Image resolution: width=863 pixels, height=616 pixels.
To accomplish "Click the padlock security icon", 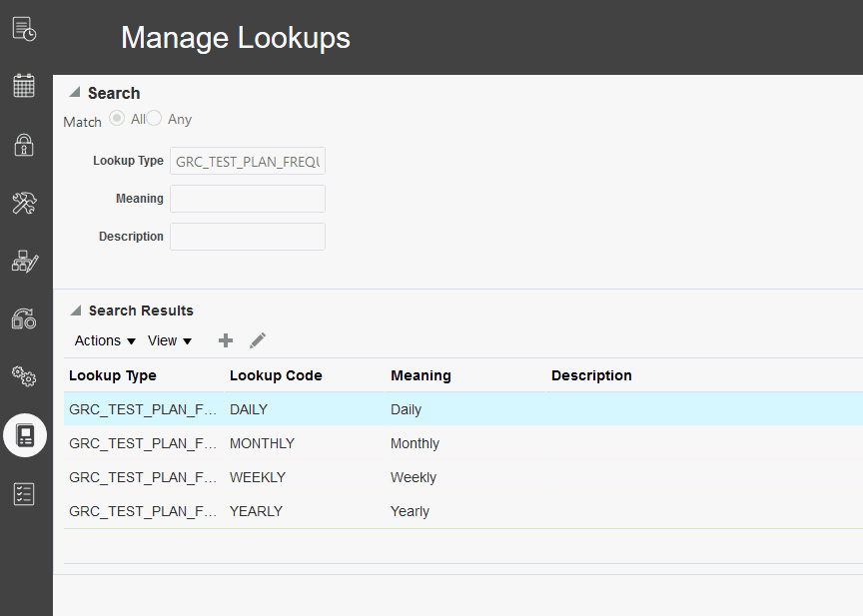I will pyautogui.click(x=24, y=145).
